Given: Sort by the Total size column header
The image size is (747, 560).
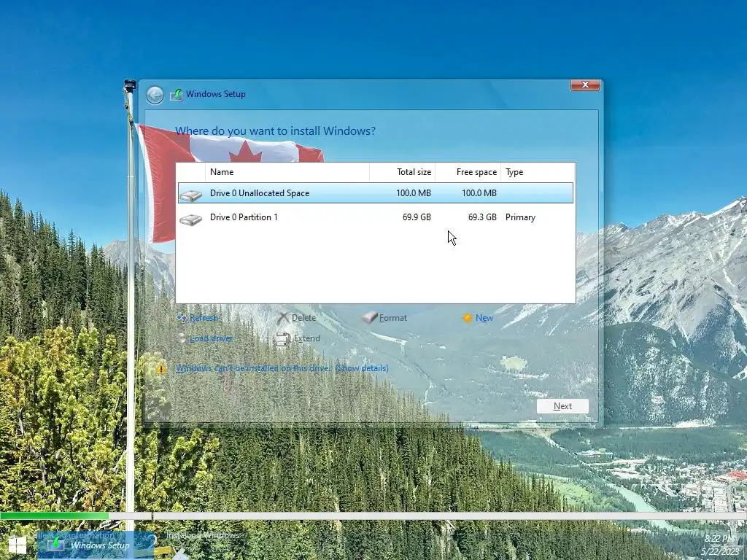Looking at the screenshot, I should [x=402, y=172].
